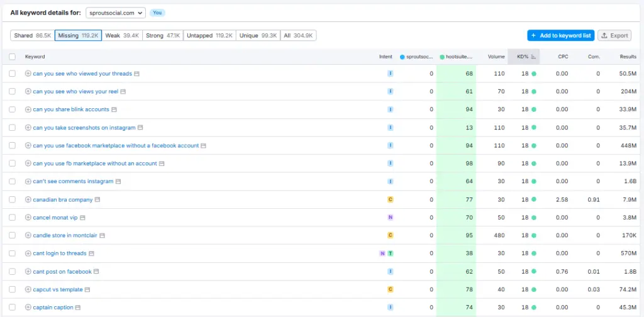Sort table by Volume column

[496, 57]
